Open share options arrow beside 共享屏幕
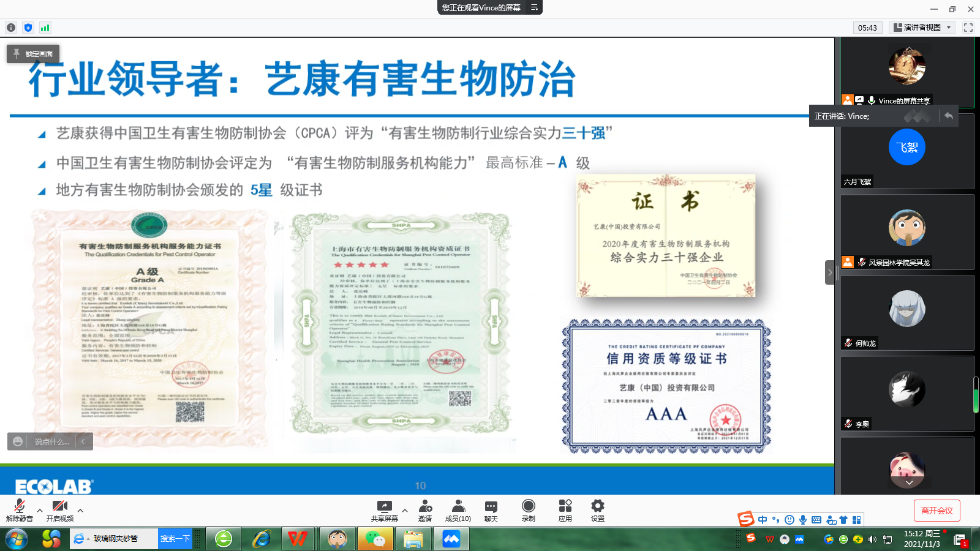 405,510
